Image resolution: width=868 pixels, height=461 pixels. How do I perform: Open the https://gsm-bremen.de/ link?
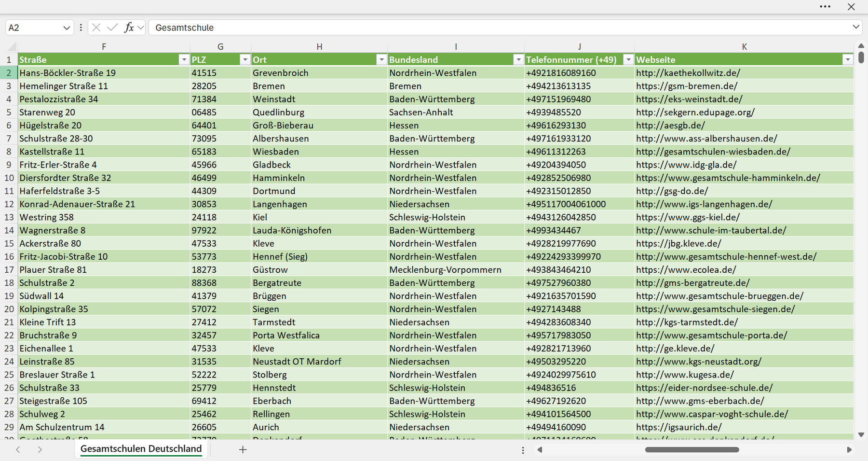[687, 86]
